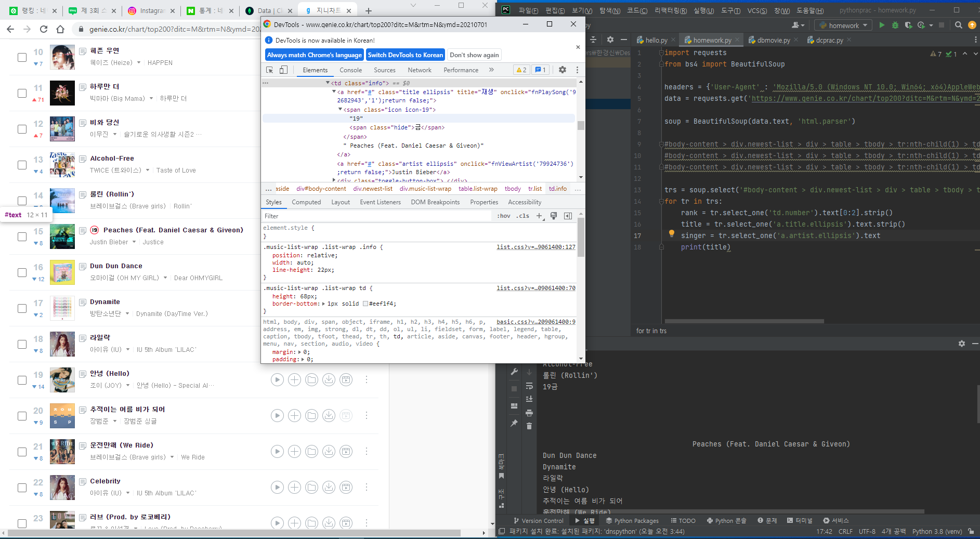Click the orange update arrow icon in PyCharm
The height and width of the screenshot is (539, 980).
(x=972, y=25)
